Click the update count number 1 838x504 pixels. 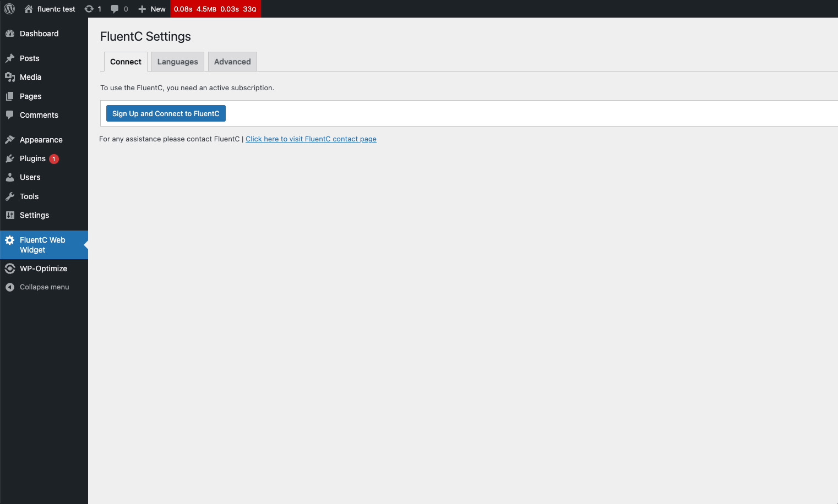coord(100,9)
